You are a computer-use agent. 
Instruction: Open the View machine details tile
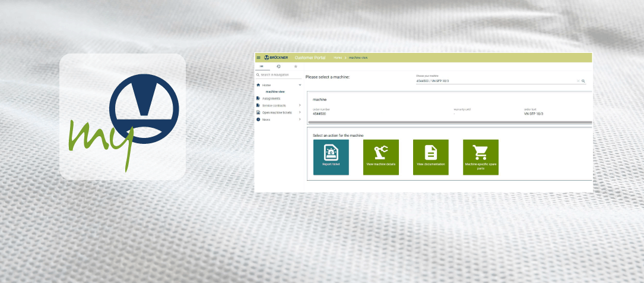381,157
